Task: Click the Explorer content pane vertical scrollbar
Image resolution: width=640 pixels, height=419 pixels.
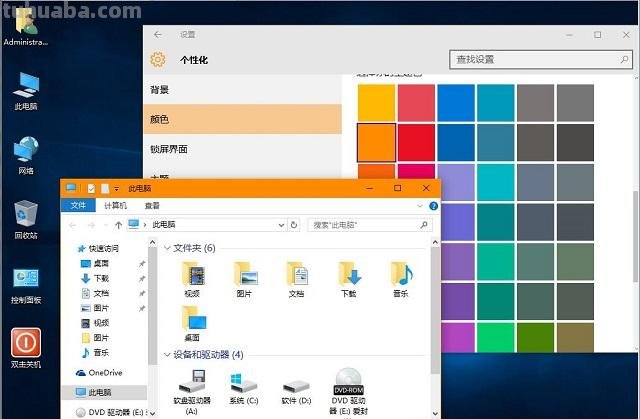Action: 435,310
